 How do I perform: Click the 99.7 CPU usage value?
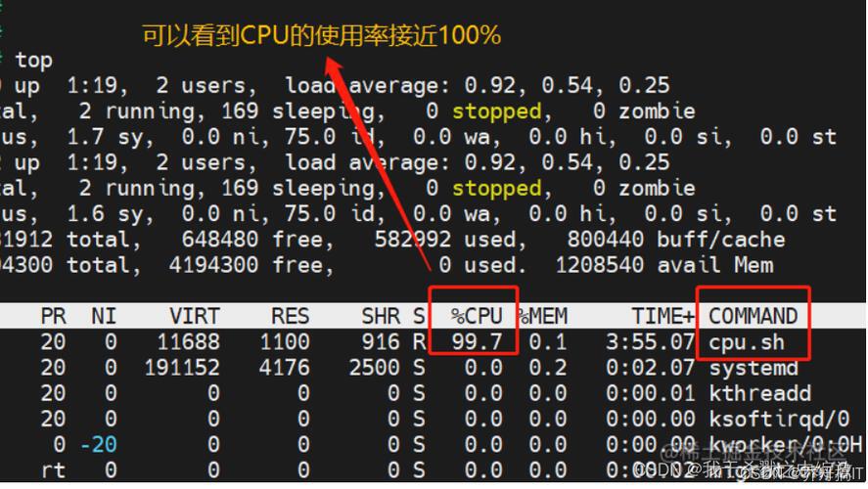pyautogui.click(x=477, y=342)
